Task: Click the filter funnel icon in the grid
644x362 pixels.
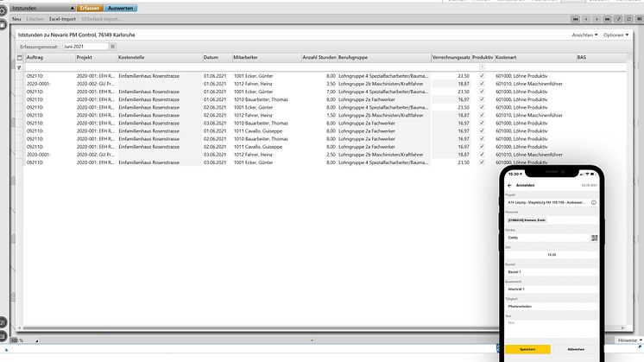Action: [x=20, y=67]
